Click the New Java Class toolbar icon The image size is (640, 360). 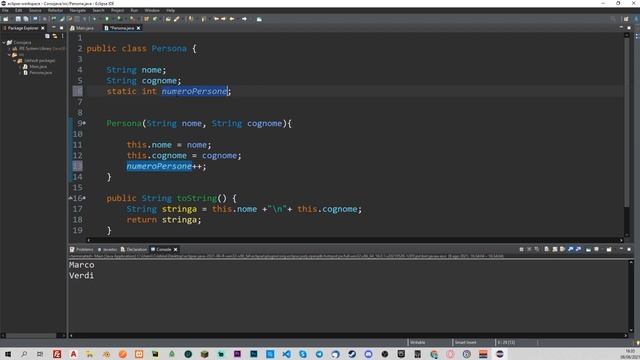155,19
